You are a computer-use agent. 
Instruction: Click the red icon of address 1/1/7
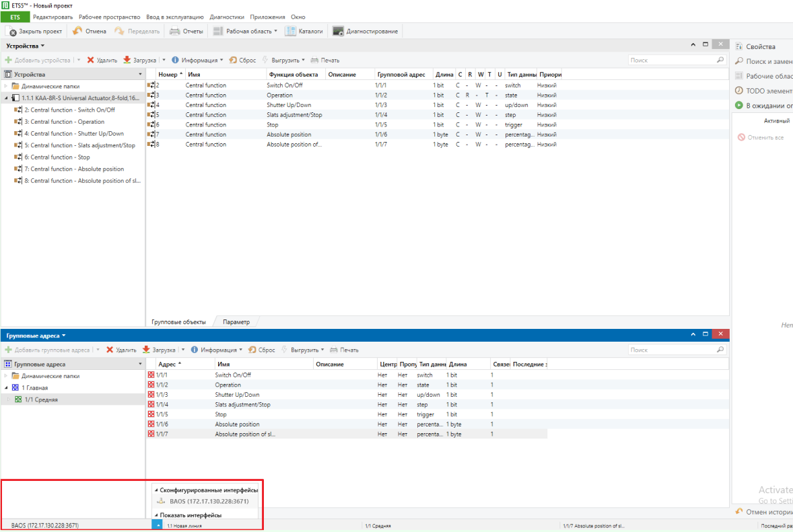[151, 434]
